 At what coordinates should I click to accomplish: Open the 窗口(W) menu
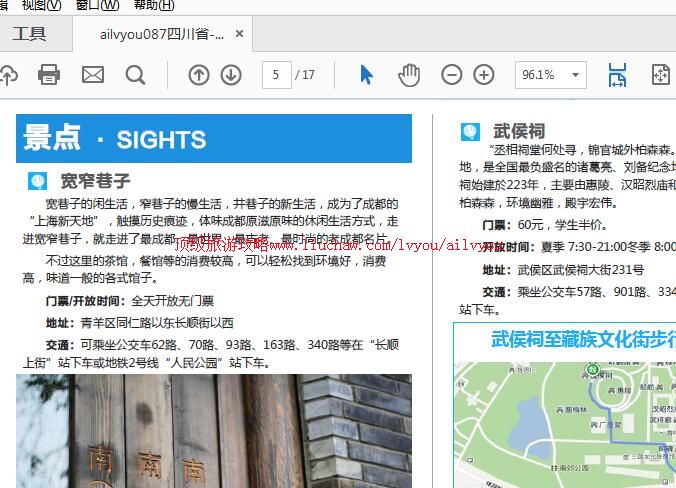pyautogui.click(x=97, y=5)
